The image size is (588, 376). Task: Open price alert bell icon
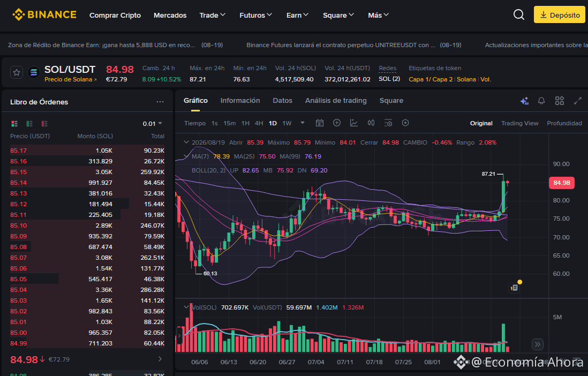[541, 101]
